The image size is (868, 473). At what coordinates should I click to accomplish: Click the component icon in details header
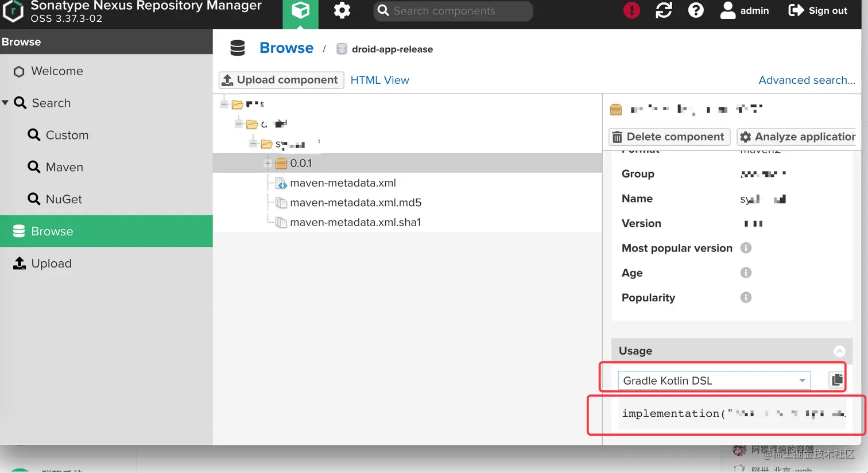616,109
